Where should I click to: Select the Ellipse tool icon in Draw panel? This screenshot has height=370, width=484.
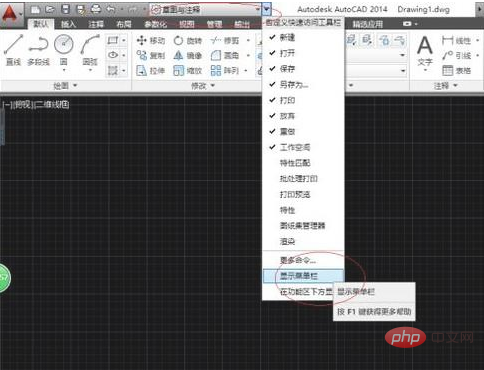point(113,55)
